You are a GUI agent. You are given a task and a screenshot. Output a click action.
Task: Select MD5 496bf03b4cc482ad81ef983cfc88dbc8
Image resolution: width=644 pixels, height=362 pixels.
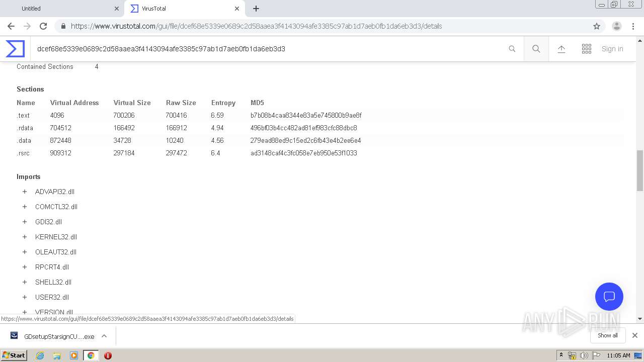(x=304, y=128)
